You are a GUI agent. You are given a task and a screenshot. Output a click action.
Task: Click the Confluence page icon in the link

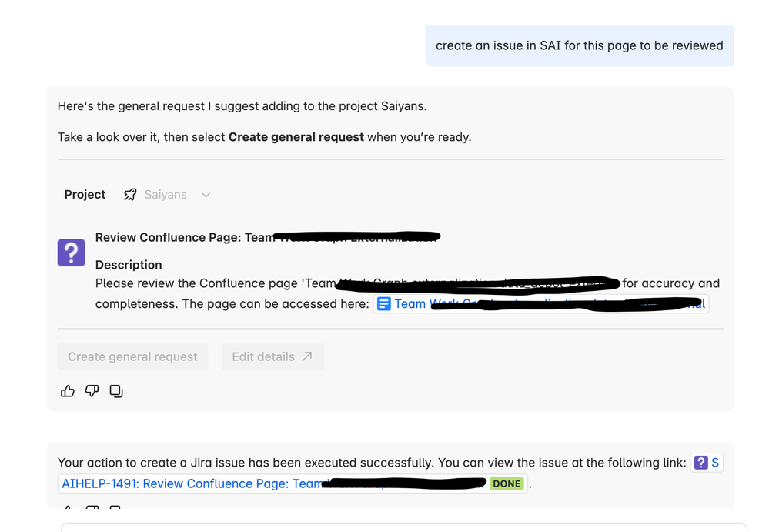click(x=384, y=304)
